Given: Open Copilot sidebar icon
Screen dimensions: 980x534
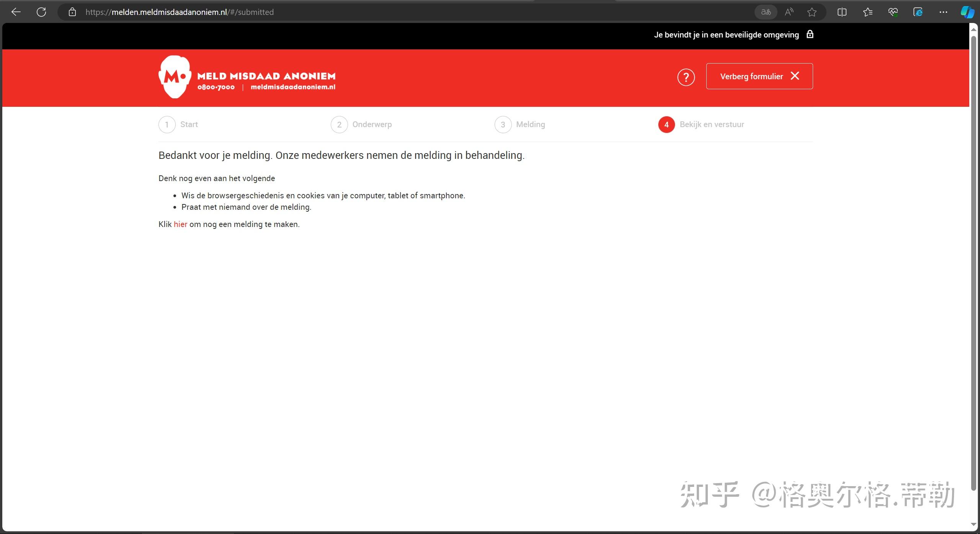Looking at the screenshot, I should [967, 12].
